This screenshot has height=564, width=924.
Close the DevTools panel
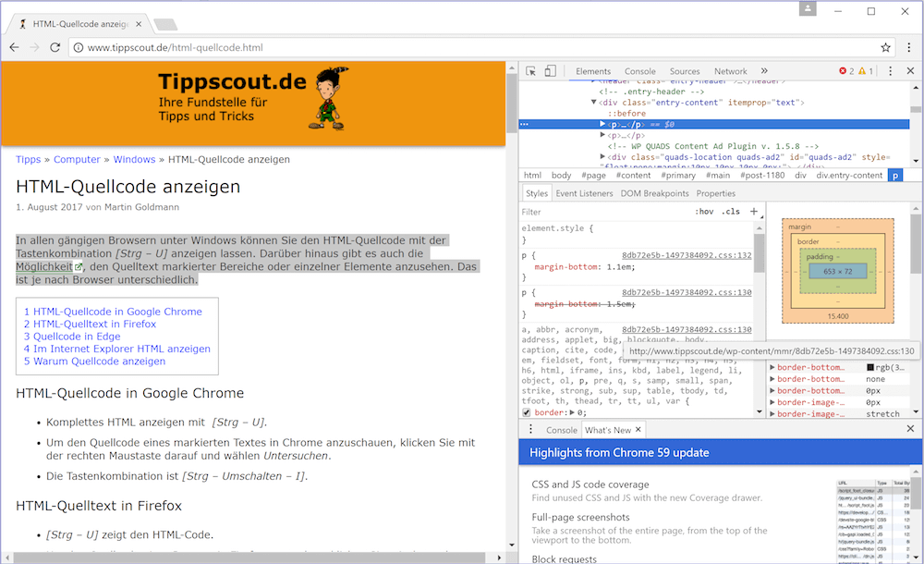910,71
